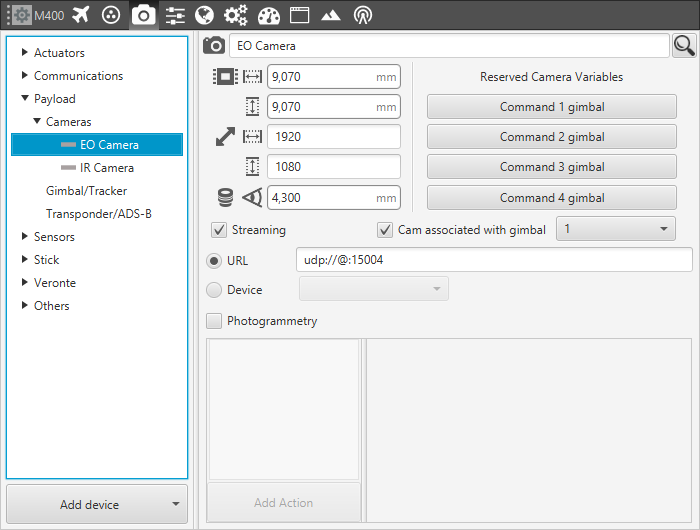Expand the Others tree node
Image resolution: width=700 pixels, height=530 pixels.
(x=25, y=305)
